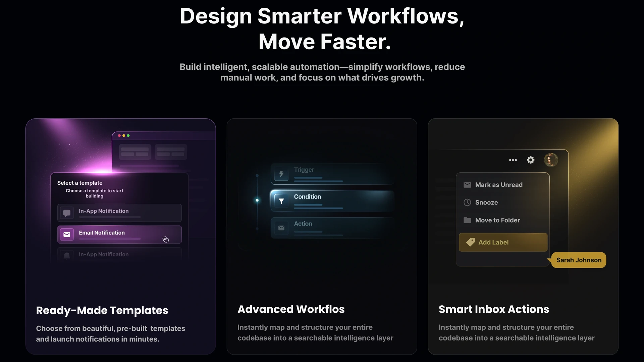This screenshot has width=644, height=362.
Task: Click the three-dots more options icon
Action: 513,160
